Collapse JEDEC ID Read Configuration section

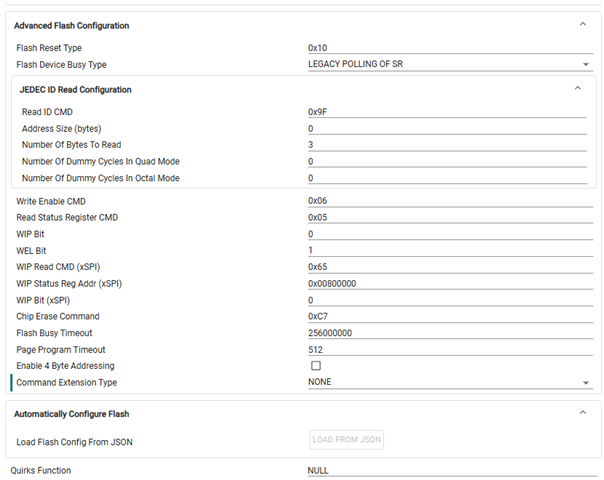pyautogui.click(x=577, y=89)
